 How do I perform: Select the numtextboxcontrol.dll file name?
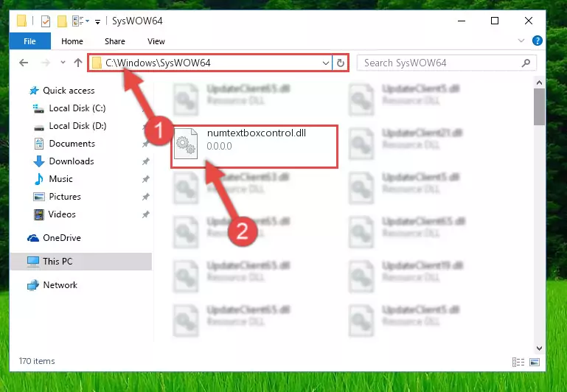[257, 133]
